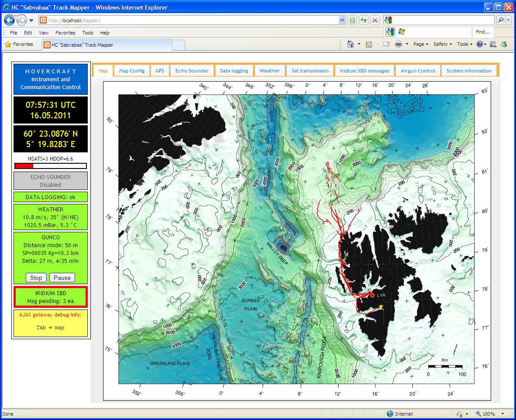Open the address bar history dropdown
This screenshot has height=420, width=516.
coord(342,20)
